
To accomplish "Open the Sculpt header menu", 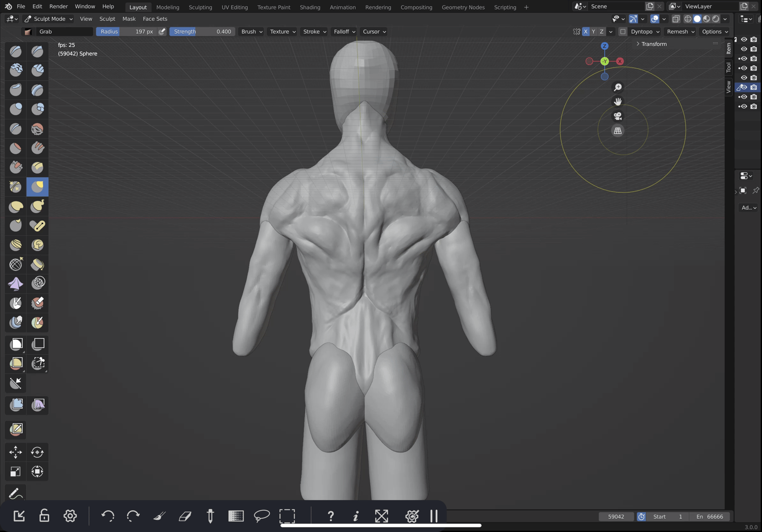I will [107, 19].
